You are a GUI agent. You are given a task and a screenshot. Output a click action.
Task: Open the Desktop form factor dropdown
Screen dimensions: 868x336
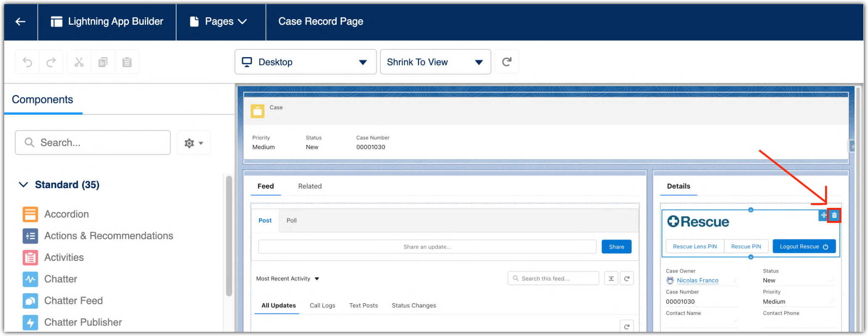306,62
